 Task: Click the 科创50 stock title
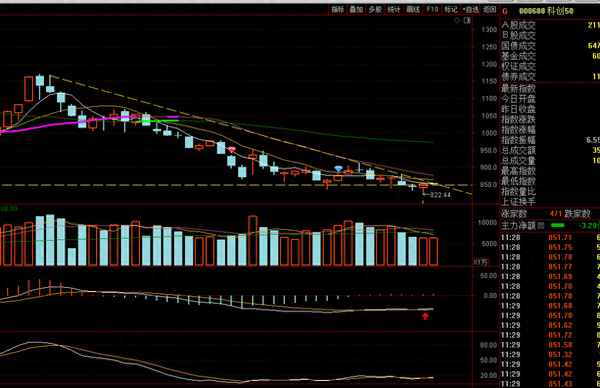pyautogui.click(x=560, y=11)
